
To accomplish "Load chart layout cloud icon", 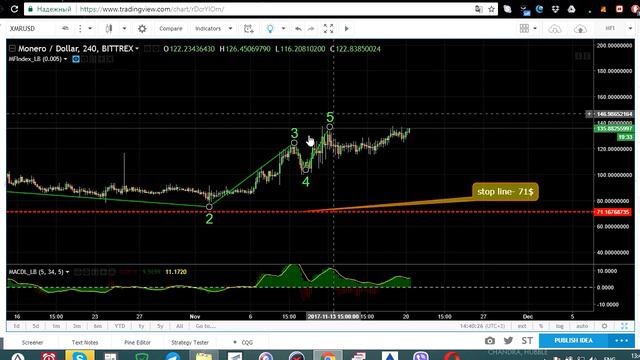I will pos(555,29).
